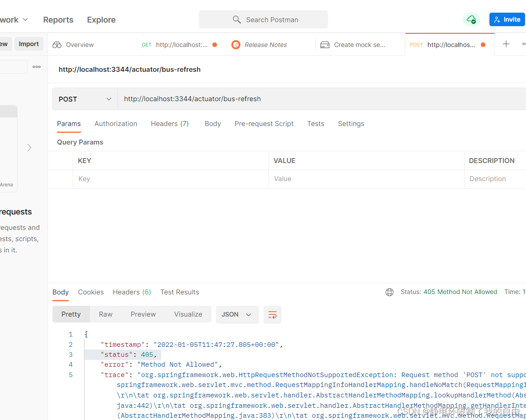Viewport: 526px width, 420px height.
Task: Expand the sidebar right chevron arrow
Action: [29, 148]
